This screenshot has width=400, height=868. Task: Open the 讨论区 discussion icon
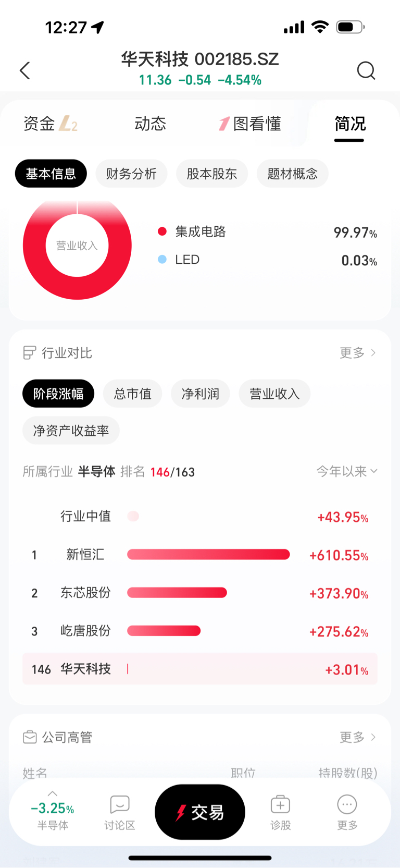(x=120, y=805)
